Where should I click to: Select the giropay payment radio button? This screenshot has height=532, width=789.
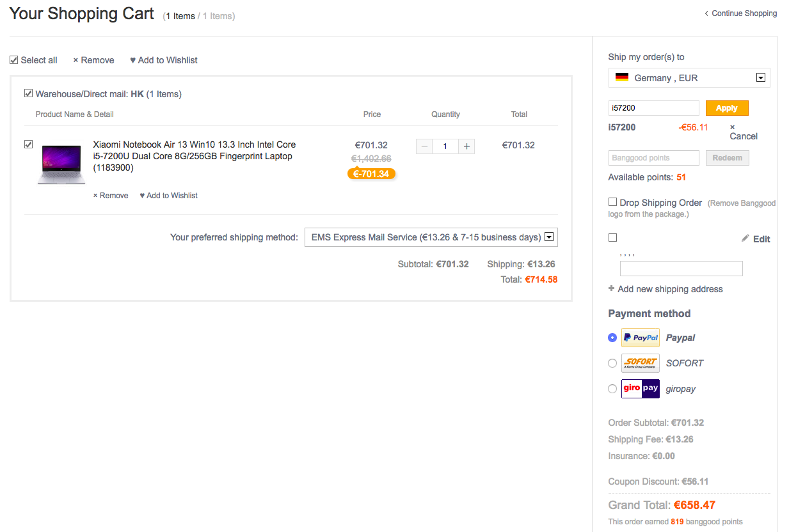tap(612, 389)
